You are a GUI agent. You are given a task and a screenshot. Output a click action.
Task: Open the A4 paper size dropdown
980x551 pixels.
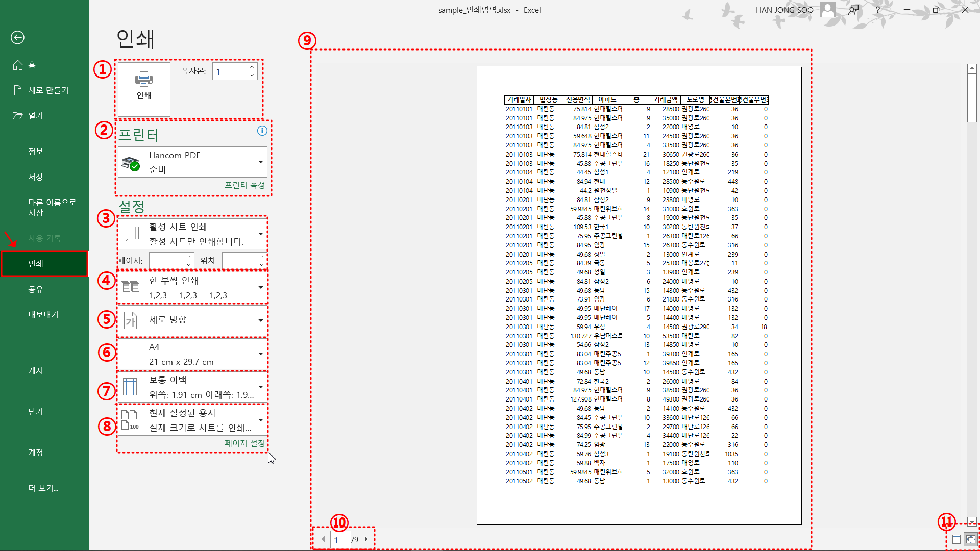pyautogui.click(x=193, y=354)
